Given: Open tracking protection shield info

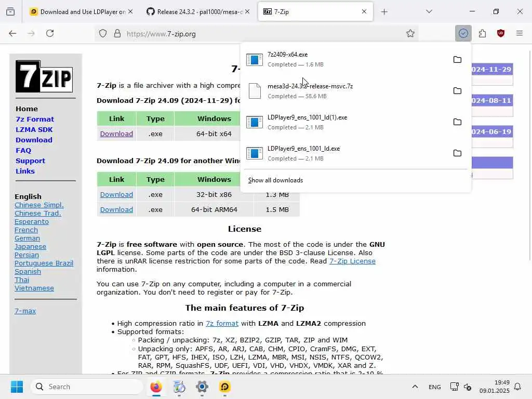Looking at the screenshot, I should 103,34.
